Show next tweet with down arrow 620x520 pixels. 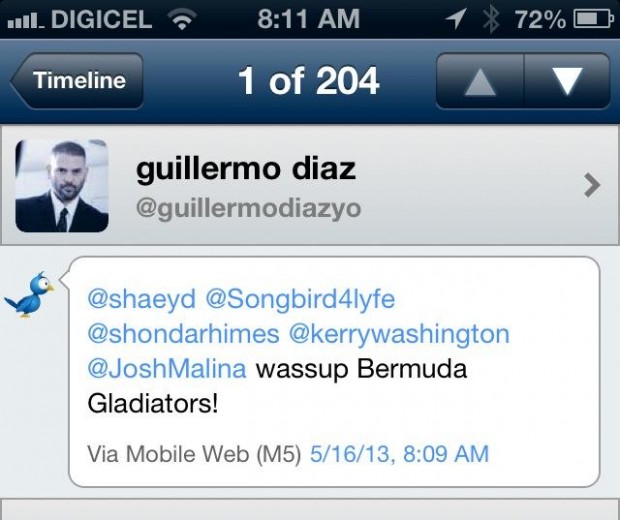(567, 81)
